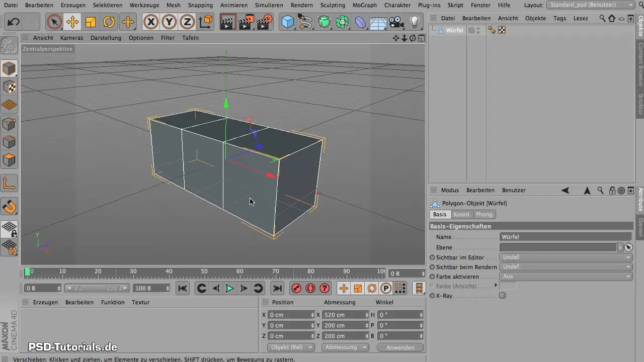This screenshot has width=644, height=362.
Task: Activate the Rotate tool
Action: pyautogui.click(x=109, y=22)
